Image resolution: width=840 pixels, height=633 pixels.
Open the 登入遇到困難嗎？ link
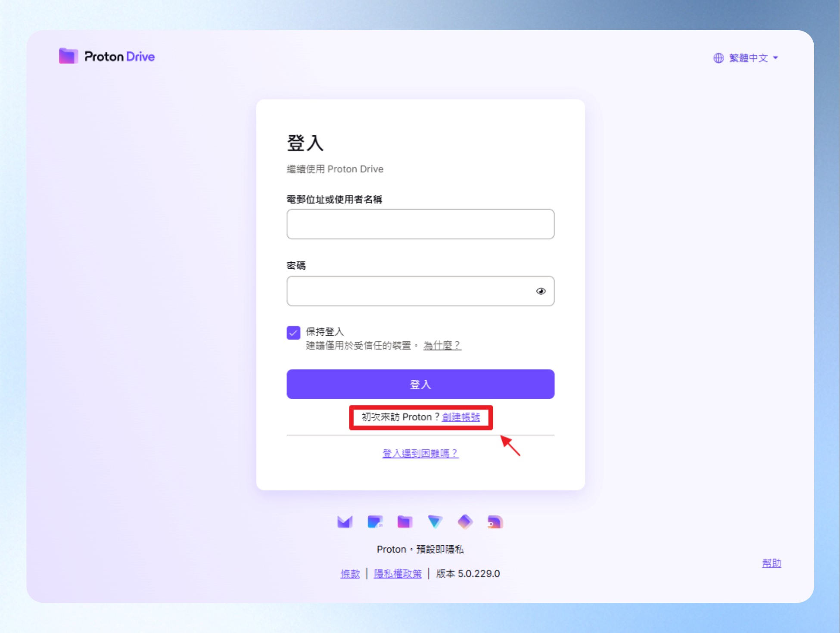coord(420,453)
